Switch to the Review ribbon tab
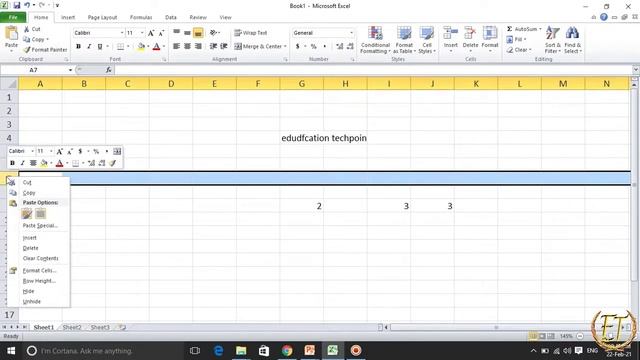This screenshot has width=640, height=360. coord(198,18)
